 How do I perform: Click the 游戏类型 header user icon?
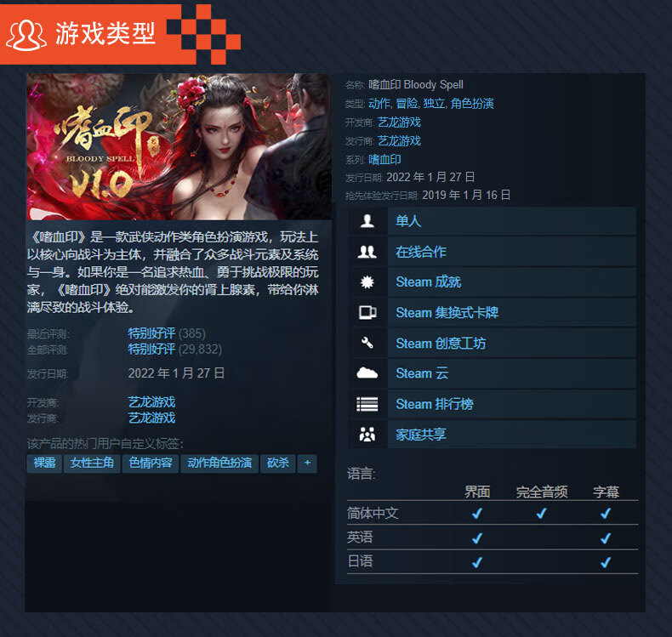tap(26, 35)
